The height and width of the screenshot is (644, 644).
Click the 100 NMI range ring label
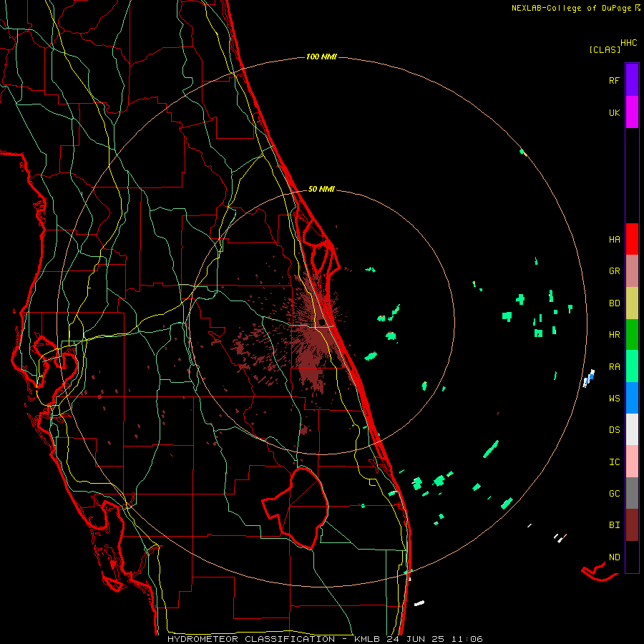click(321, 57)
